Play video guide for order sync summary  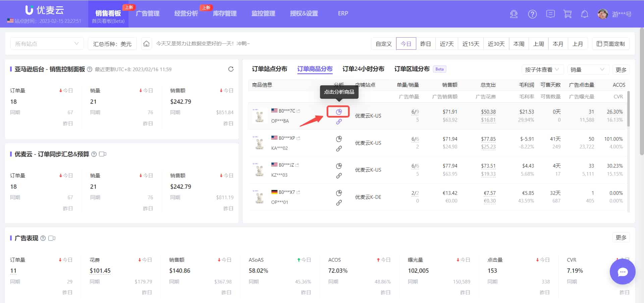click(103, 154)
